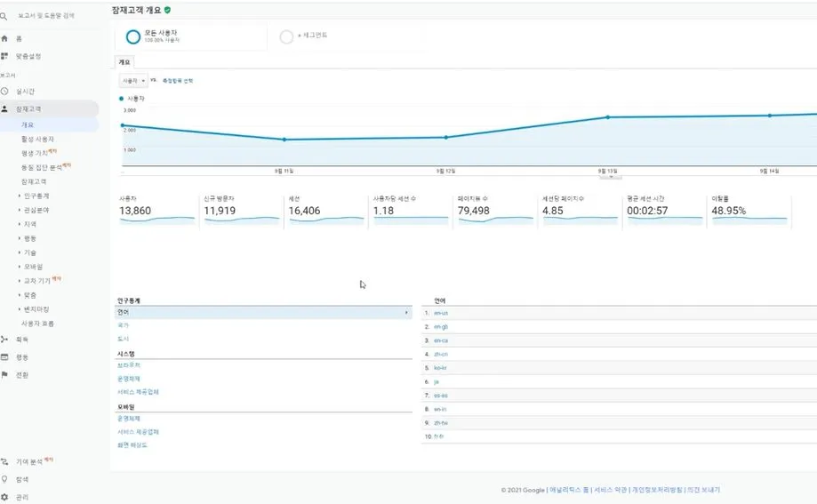Click + 세그먼트 add segment button

click(x=312, y=36)
